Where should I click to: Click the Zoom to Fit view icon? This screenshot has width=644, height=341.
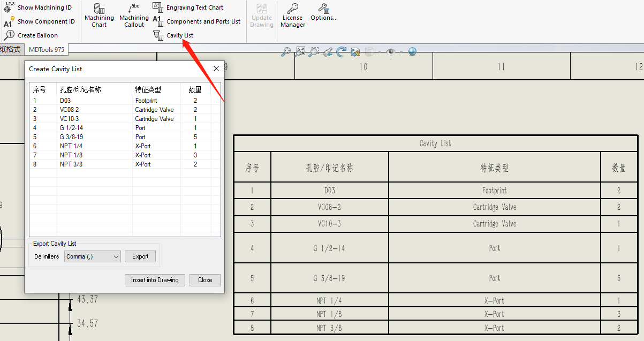[300, 51]
